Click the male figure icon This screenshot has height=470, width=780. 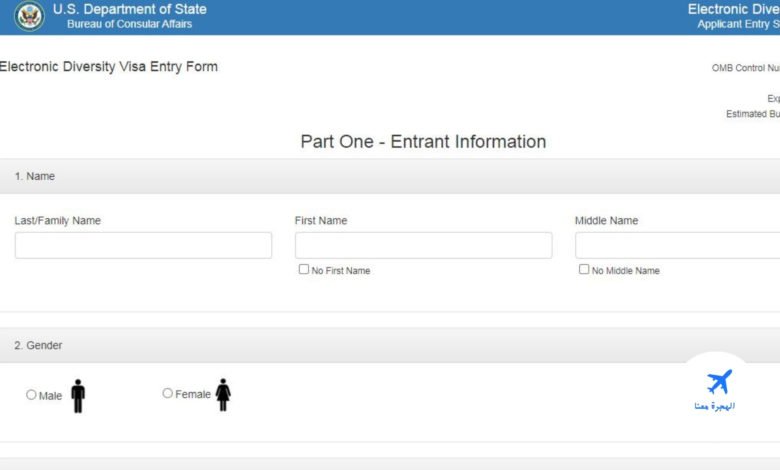(78, 396)
